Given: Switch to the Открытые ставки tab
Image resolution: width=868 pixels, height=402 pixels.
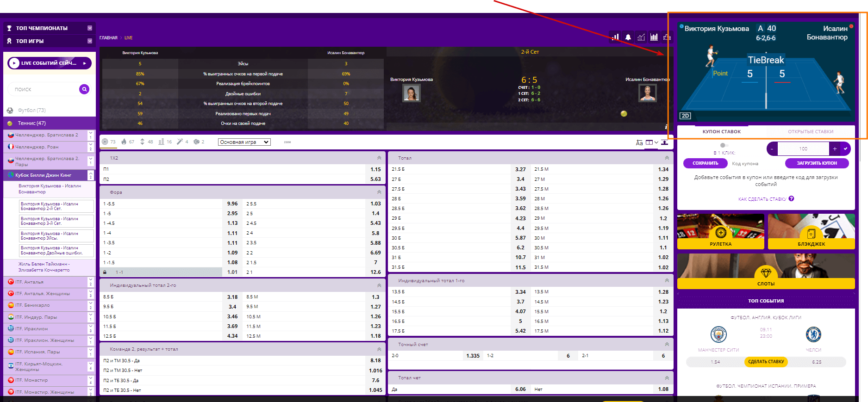Looking at the screenshot, I should [811, 132].
